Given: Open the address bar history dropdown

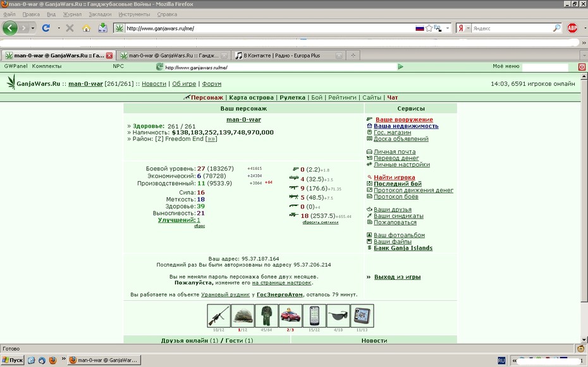Looking at the screenshot, I should pyautogui.click(x=448, y=28).
